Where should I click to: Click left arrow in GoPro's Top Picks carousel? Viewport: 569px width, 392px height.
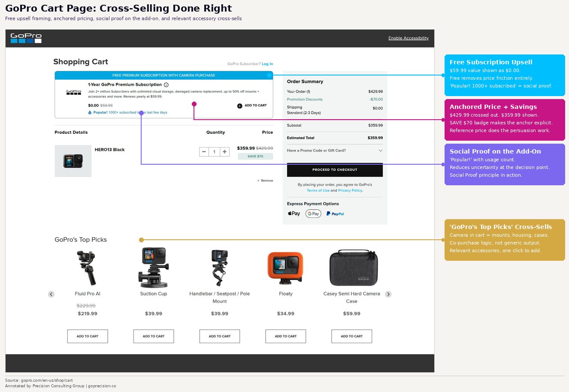click(x=51, y=294)
